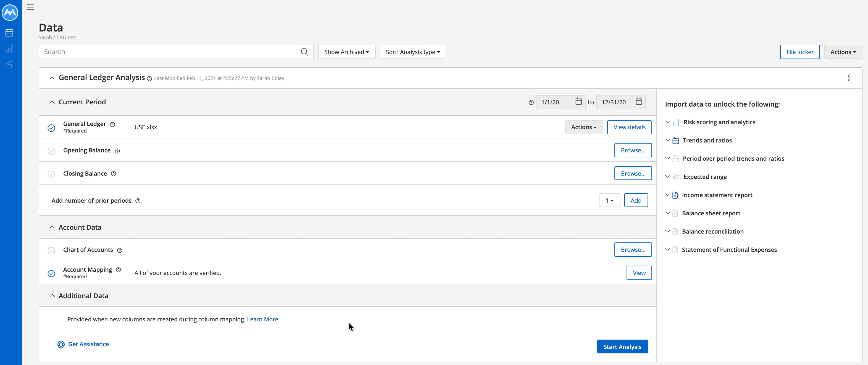Click the Get Assistance lifebuoy icon
This screenshot has width=868, height=365.
pyautogui.click(x=61, y=345)
